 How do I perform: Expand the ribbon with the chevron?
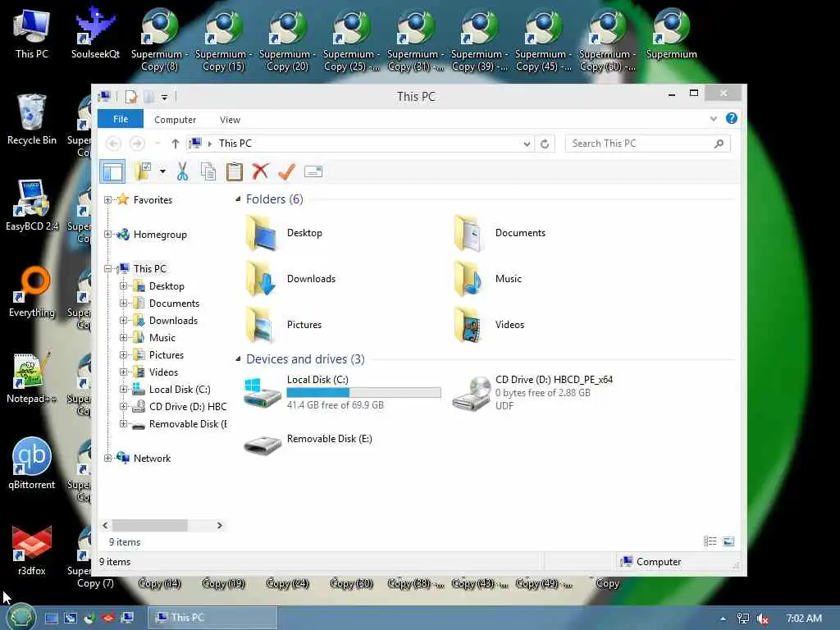713,118
